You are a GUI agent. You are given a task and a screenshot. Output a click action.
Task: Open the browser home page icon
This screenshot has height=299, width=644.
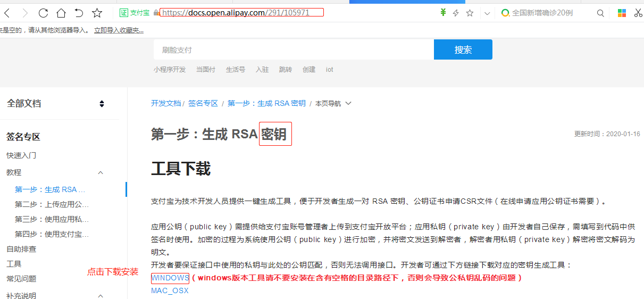[61, 13]
